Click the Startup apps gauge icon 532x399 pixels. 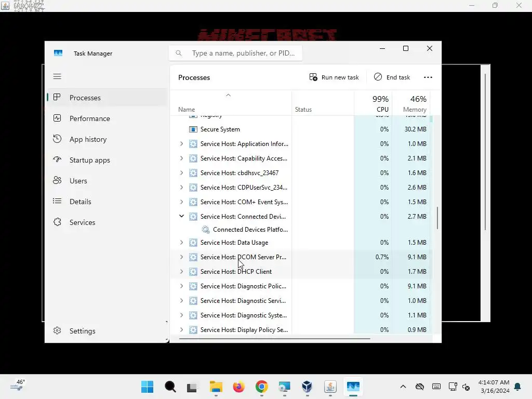click(x=57, y=159)
